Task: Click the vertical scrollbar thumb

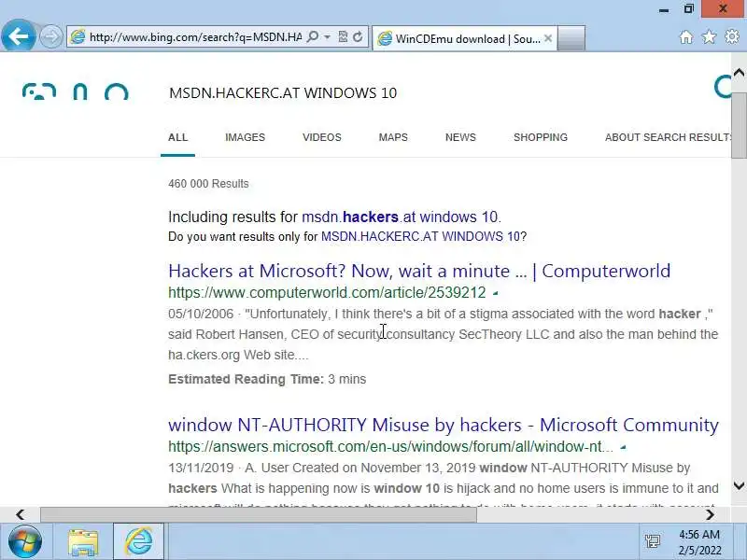Action: click(x=739, y=125)
